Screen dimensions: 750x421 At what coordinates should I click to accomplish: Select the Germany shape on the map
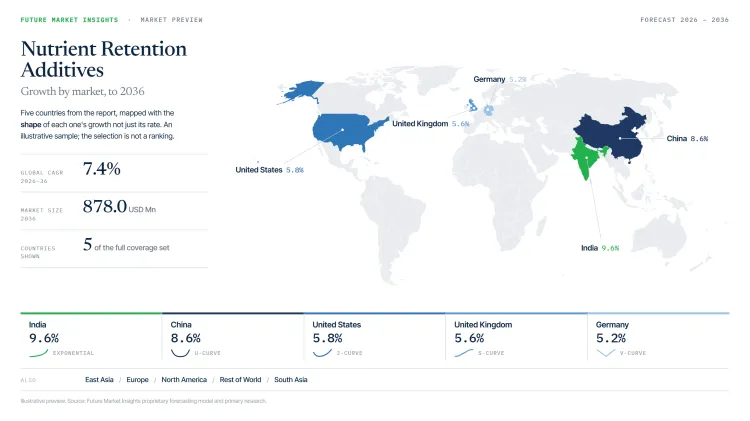(x=488, y=111)
